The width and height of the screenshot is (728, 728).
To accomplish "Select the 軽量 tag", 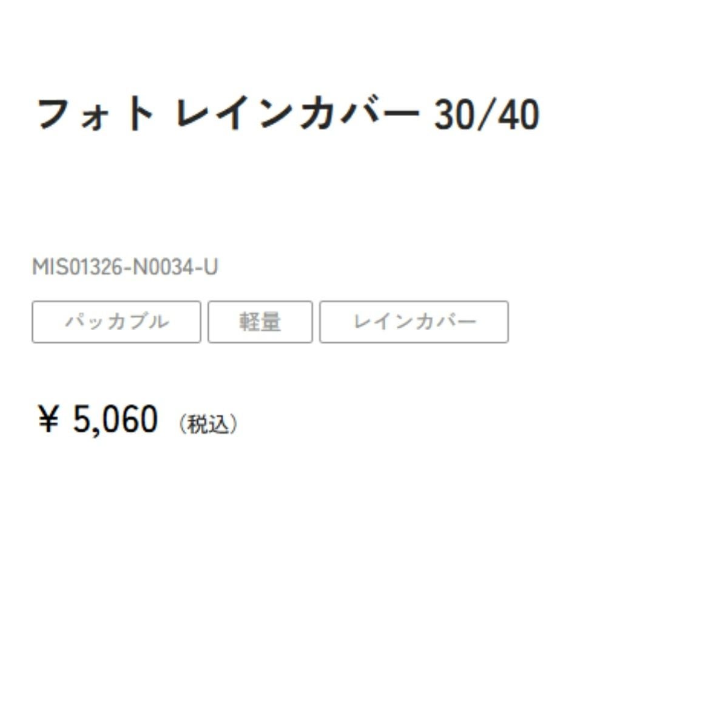I will [260, 322].
